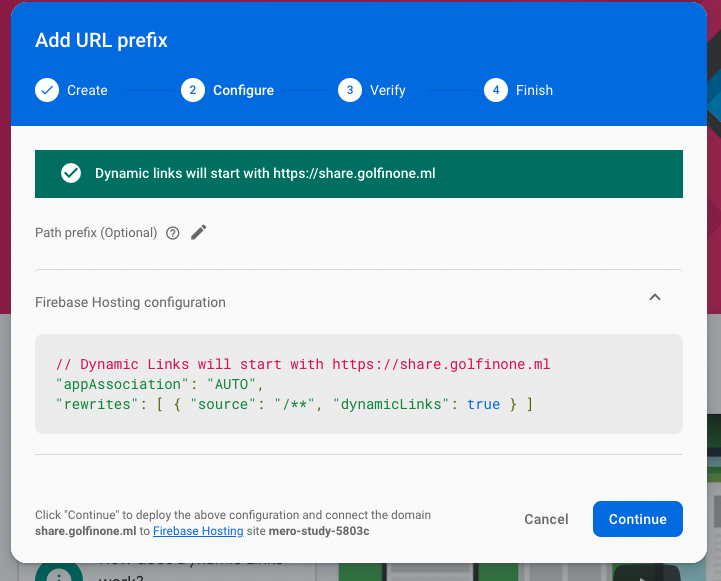721x581 pixels.
Task: Click the "rewrites" code line
Action: point(294,404)
